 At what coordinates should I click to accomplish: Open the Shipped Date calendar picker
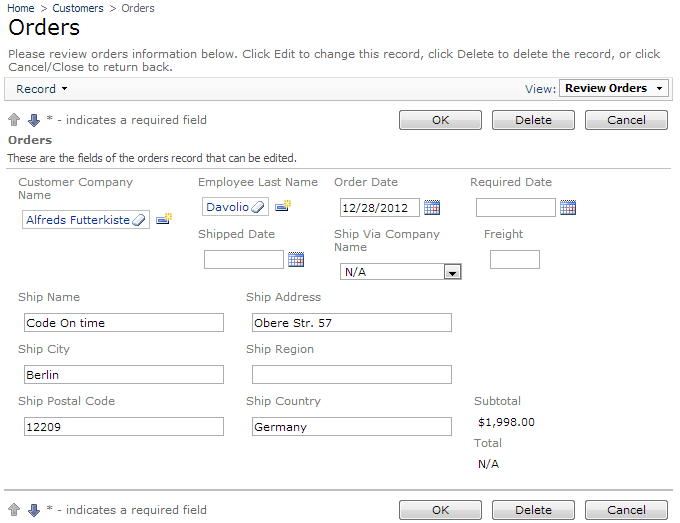coord(295,260)
